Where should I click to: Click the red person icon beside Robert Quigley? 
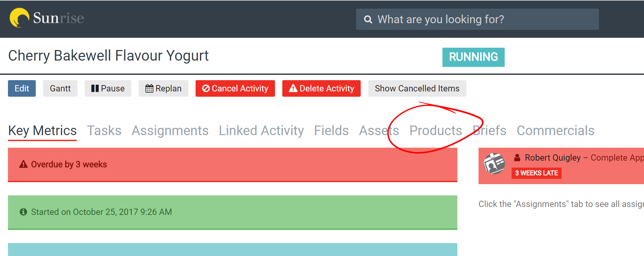[x=517, y=158]
